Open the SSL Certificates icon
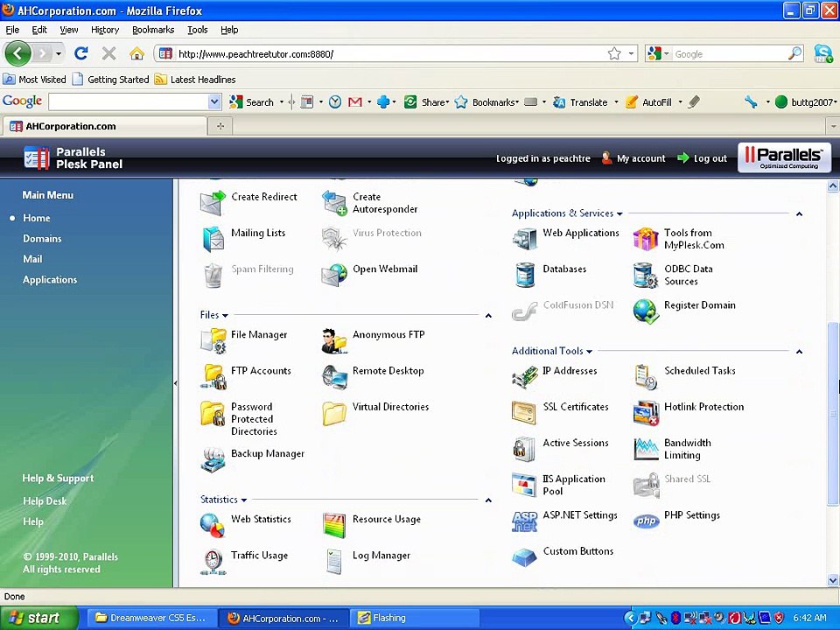Screen dimensions: 840x630 524,413
